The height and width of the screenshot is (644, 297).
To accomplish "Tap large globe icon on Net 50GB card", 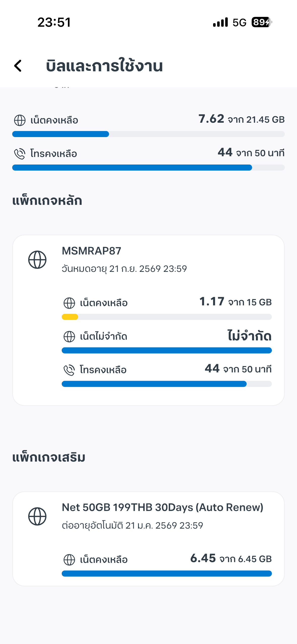I will click(37, 516).
